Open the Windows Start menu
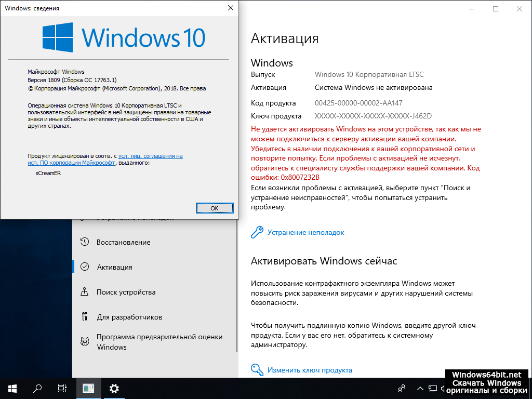This screenshot has width=532, height=399. (12, 388)
